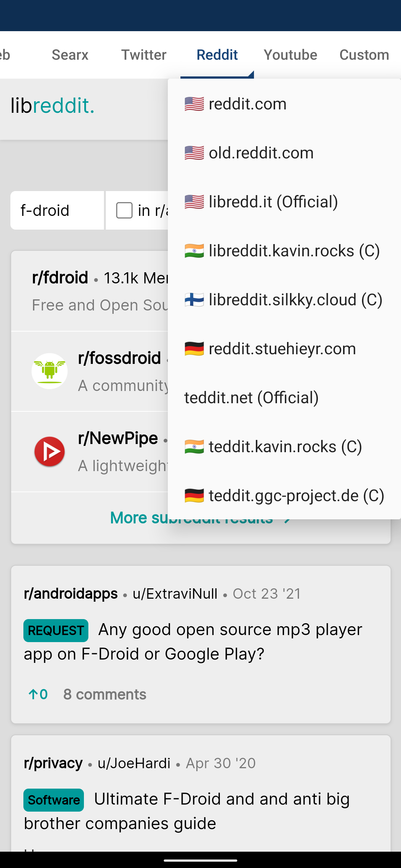Select libreddit.kavin.rocks (C) option

tap(294, 251)
